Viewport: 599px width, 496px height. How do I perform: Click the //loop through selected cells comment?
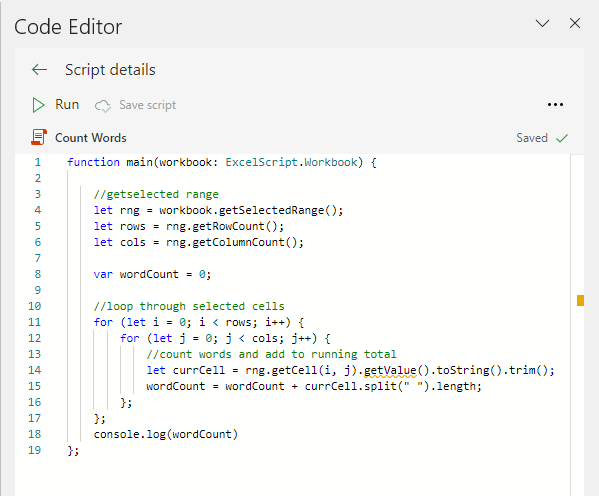point(189,306)
